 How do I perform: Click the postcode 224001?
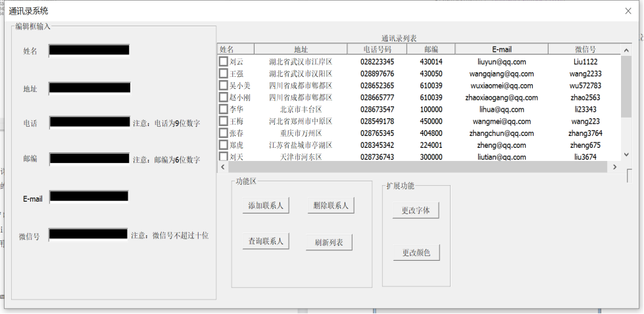[x=432, y=145]
